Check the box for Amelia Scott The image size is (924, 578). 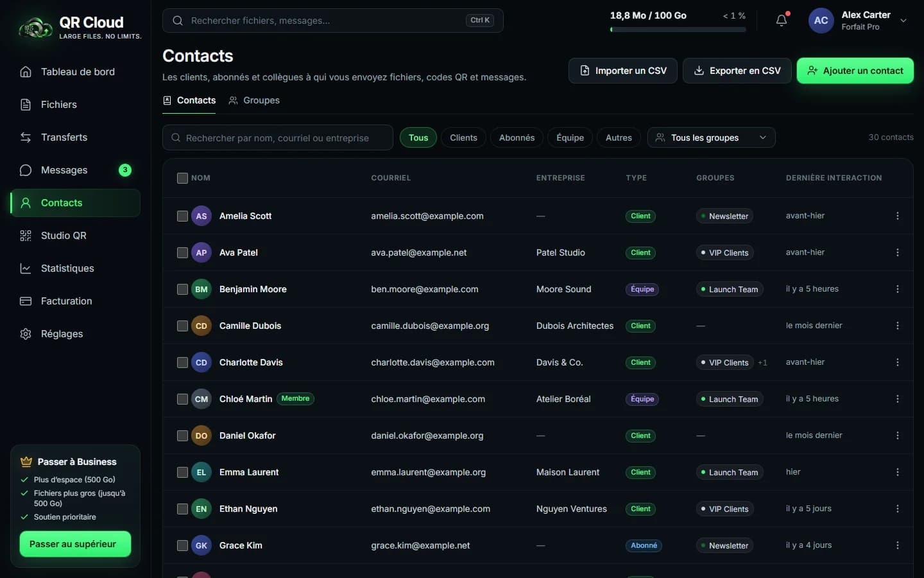tap(182, 216)
